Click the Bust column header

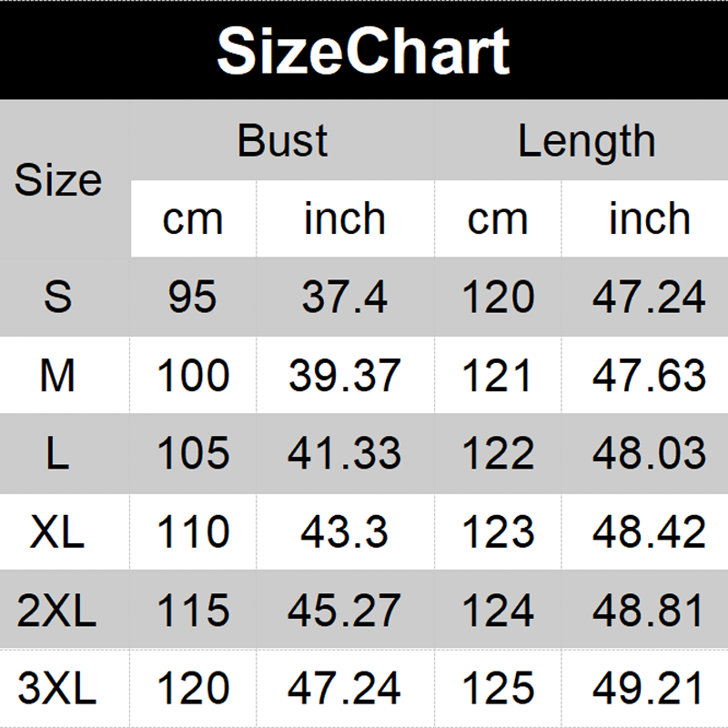click(282, 141)
